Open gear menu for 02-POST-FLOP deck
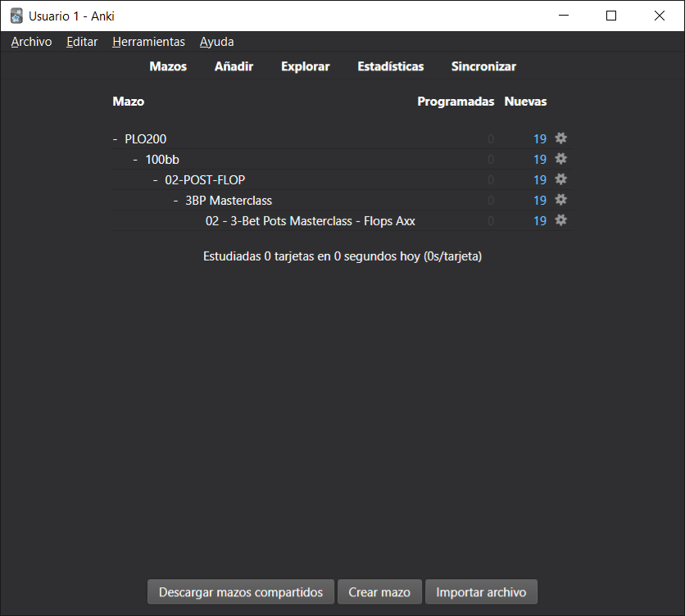The image size is (685, 616). [561, 179]
